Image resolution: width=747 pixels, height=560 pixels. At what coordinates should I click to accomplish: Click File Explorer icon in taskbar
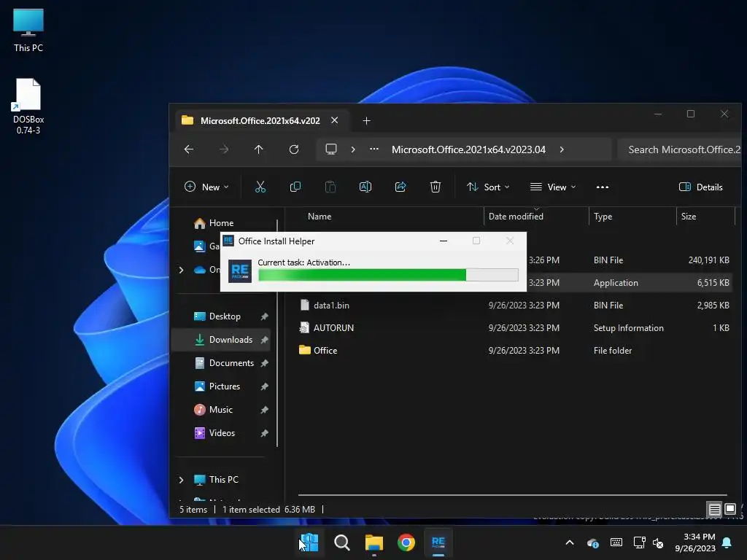[374, 542]
